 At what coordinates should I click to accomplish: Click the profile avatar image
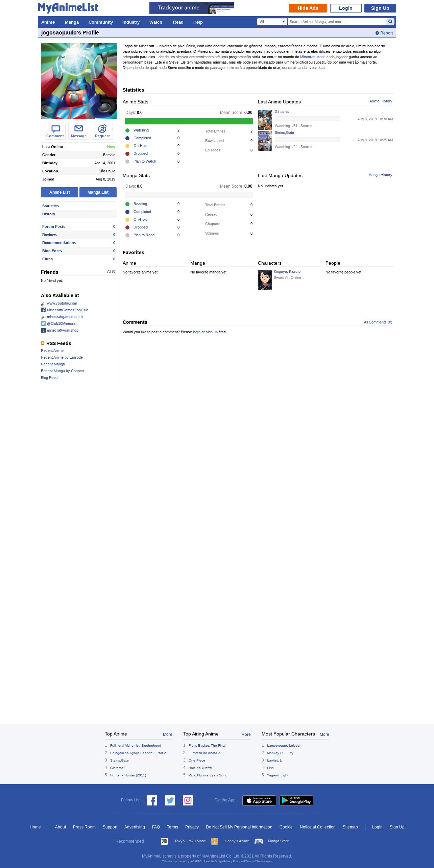coord(79,81)
